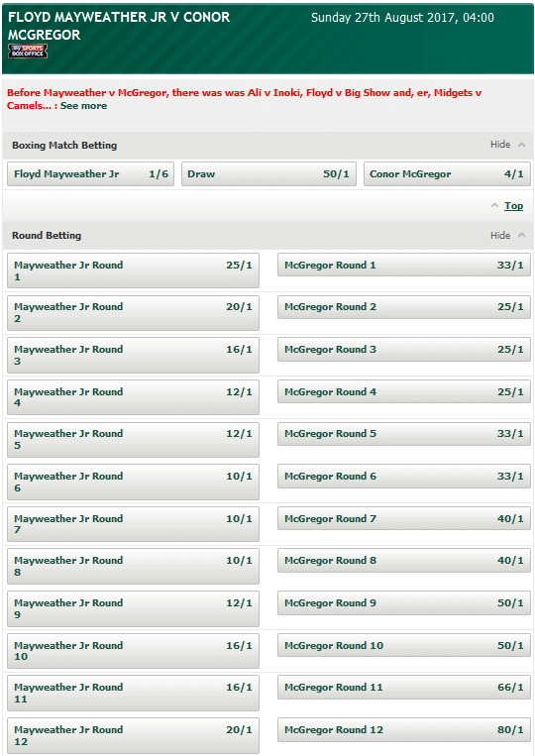
Task: Bet on Mayweather Jr Round 9
Action: (133, 608)
